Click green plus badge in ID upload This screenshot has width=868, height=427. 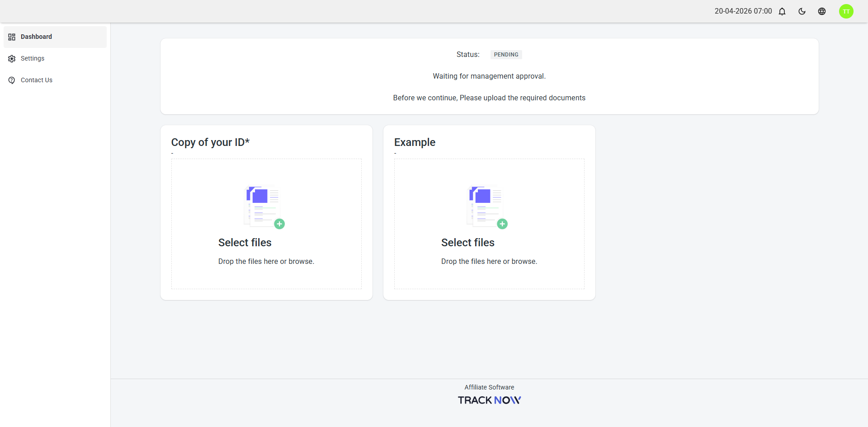279,224
